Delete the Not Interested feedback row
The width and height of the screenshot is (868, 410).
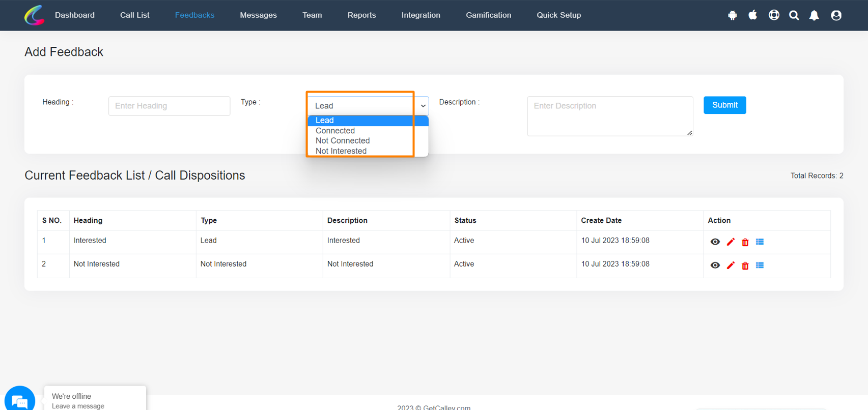click(745, 266)
